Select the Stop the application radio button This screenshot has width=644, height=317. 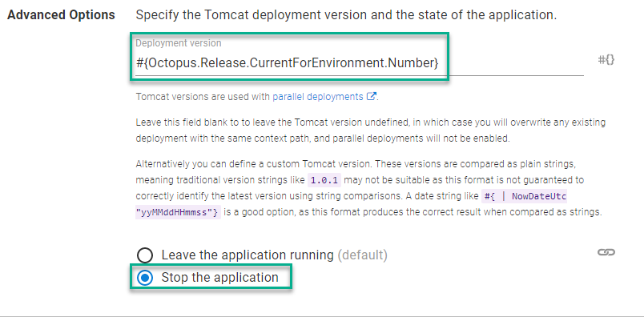pos(144,278)
